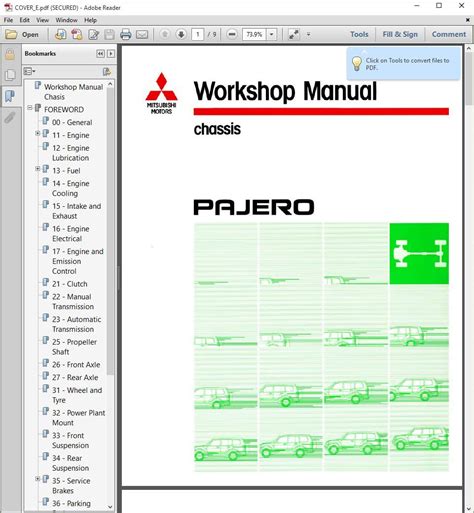Screen dimensions: 474x513
Task: Select the 23 - Automatic Transmission bookmark
Action: point(77,324)
